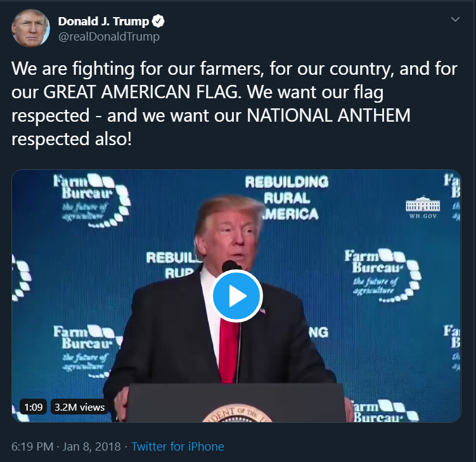
Task: Click the presidential seal on the podium
Action: coord(237,413)
